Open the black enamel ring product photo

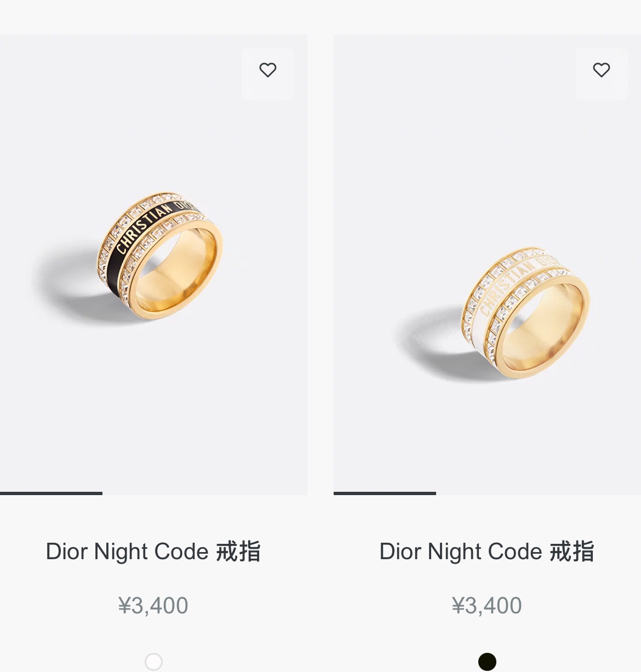pos(153,264)
